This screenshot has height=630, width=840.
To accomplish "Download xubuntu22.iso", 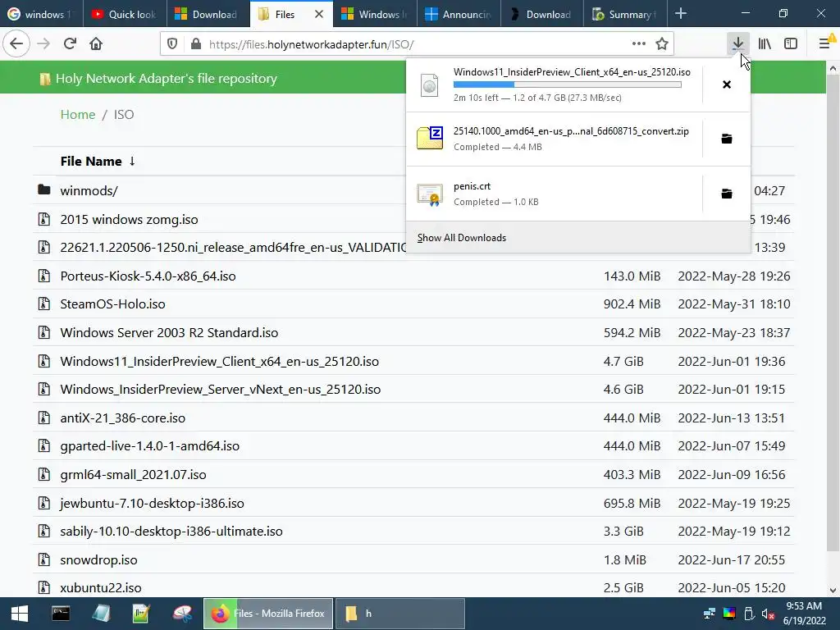I will 101,587.
